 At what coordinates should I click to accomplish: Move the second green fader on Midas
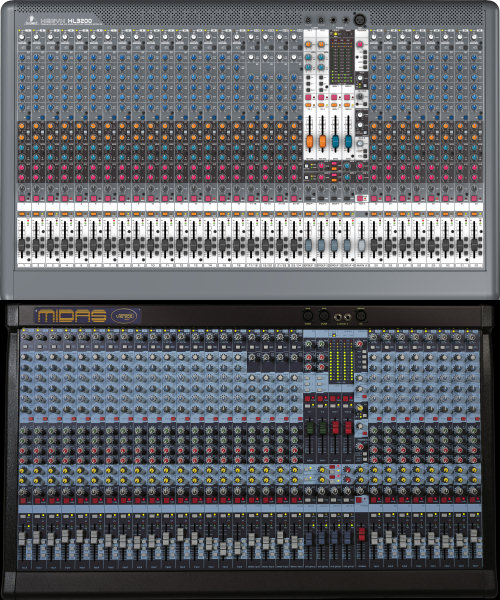(x=323, y=428)
